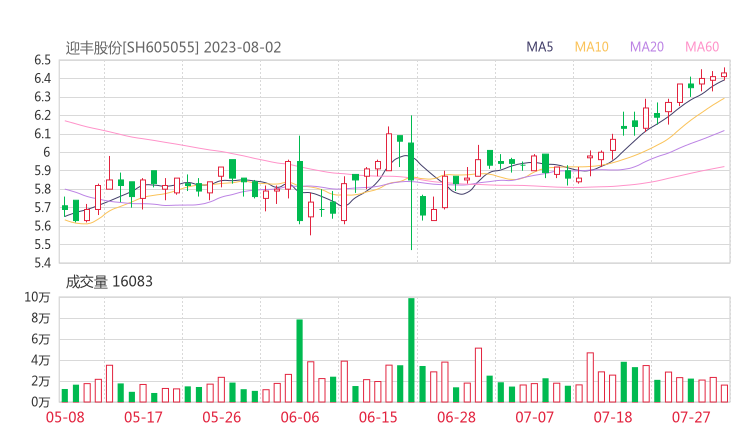Click the 06-28 date axis label
The width and height of the screenshot is (740, 440).
(x=456, y=417)
